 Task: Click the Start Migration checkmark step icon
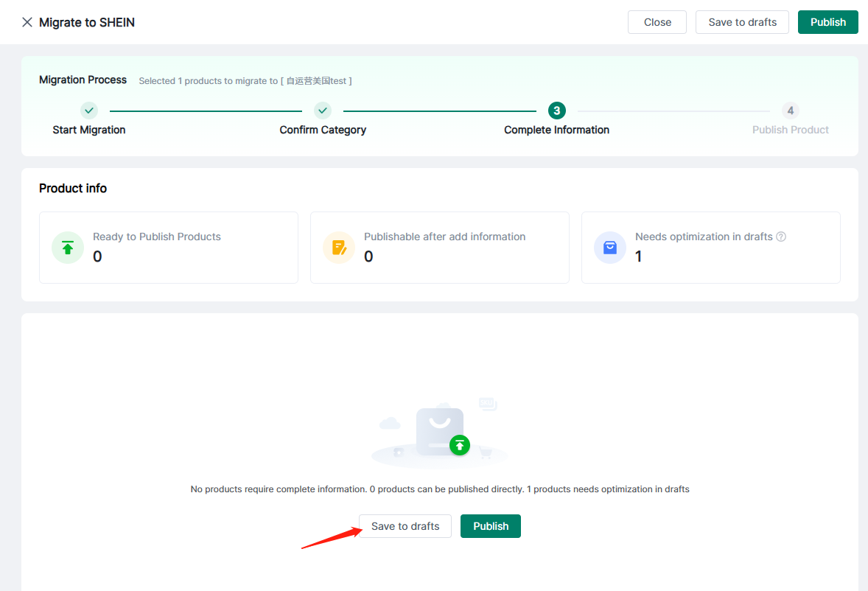tap(89, 111)
